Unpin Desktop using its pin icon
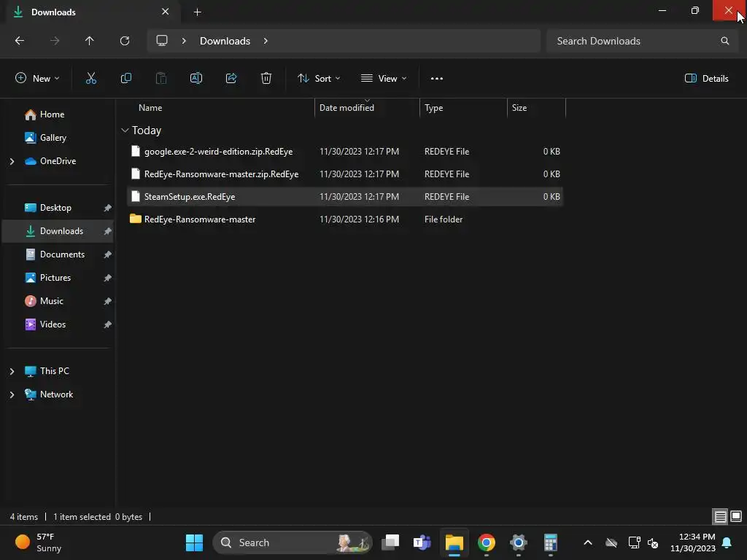The height and width of the screenshot is (560, 747). pyautogui.click(x=108, y=208)
